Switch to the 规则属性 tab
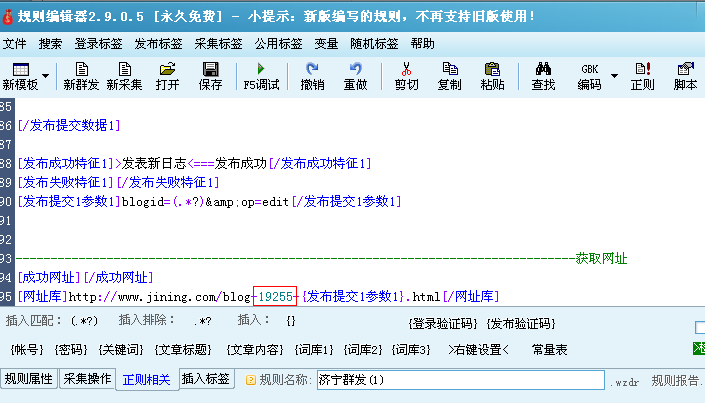 tap(29, 379)
